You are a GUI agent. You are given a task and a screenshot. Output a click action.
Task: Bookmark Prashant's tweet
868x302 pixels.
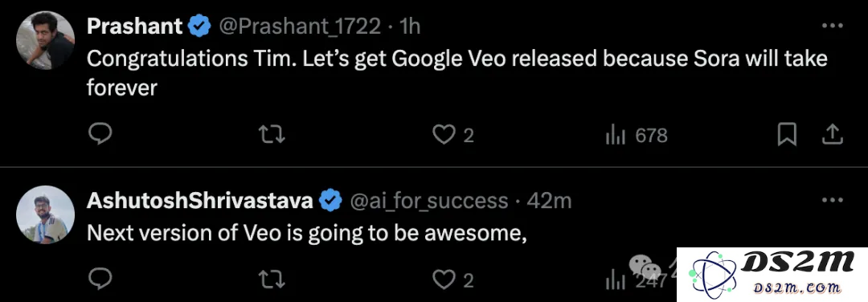point(787,134)
